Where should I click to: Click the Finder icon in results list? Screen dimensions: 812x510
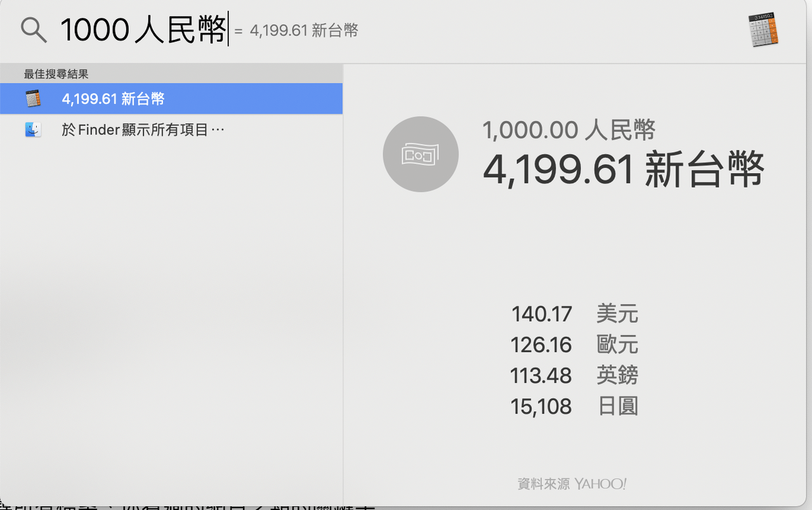pos(33,130)
